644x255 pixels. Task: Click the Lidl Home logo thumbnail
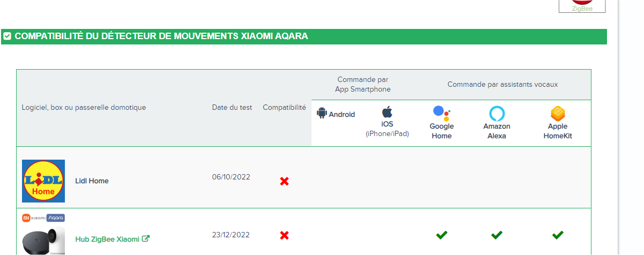point(43,181)
